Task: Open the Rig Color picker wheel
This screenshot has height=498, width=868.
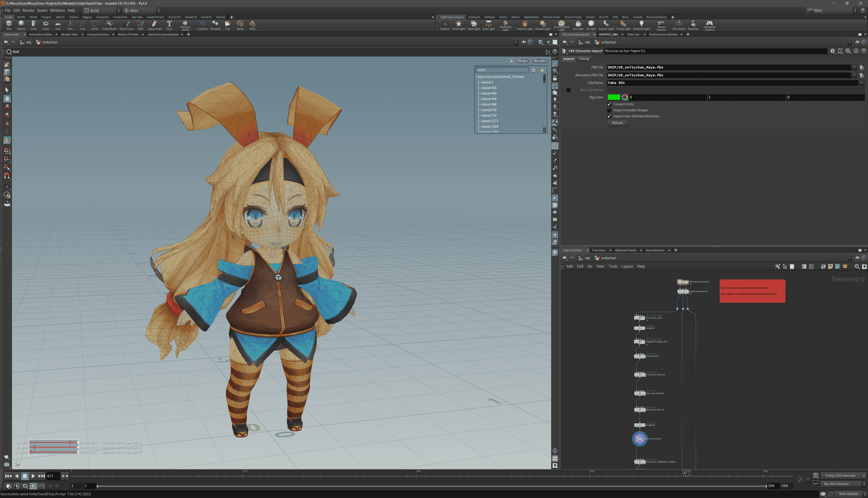Action: [624, 98]
